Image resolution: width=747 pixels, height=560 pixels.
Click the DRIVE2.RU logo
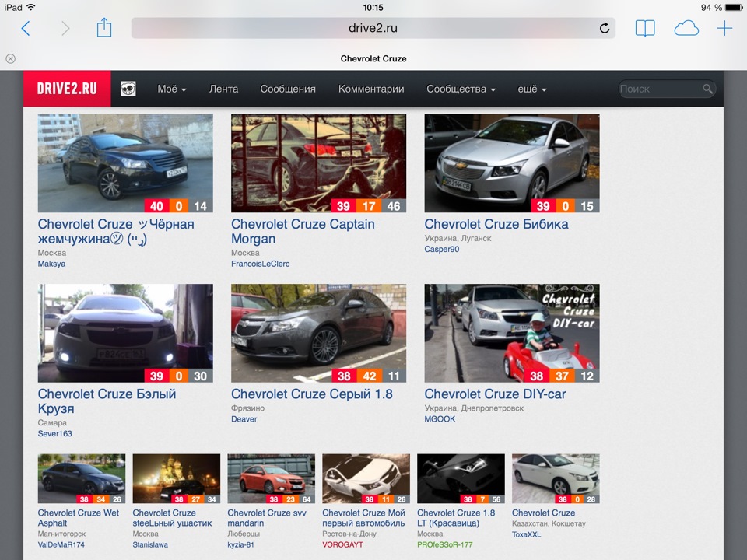(x=67, y=89)
